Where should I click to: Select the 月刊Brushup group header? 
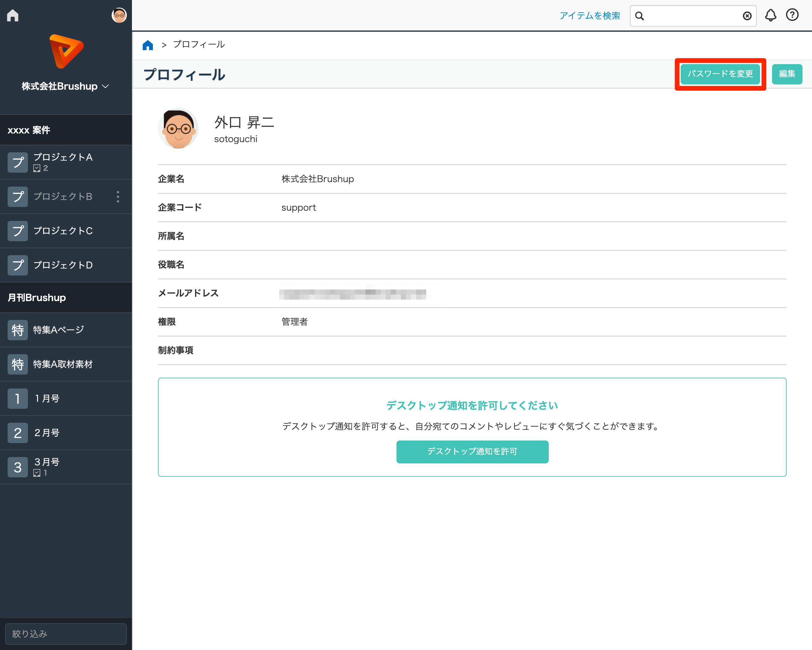click(66, 297)
